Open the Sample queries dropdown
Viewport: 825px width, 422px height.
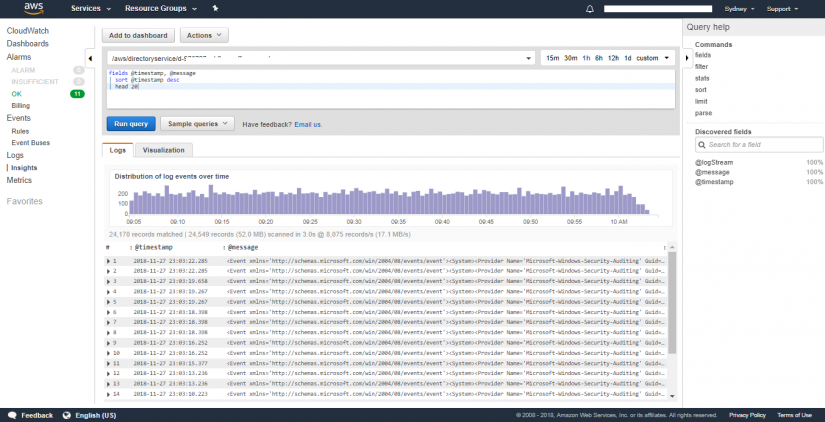coord(197,124)
